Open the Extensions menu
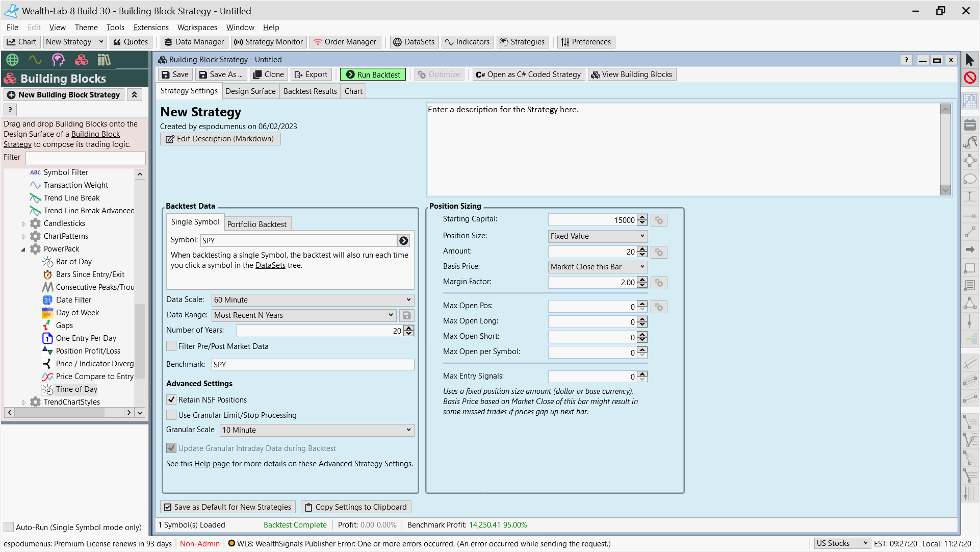980x552 pixels. [x=151, y=28]
